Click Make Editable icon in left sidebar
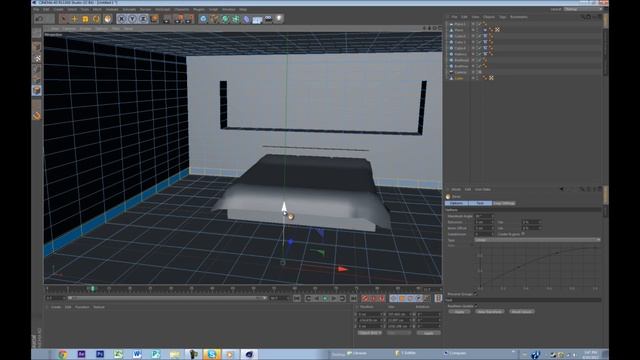The image size is (640, 360). tap(36, 33)
